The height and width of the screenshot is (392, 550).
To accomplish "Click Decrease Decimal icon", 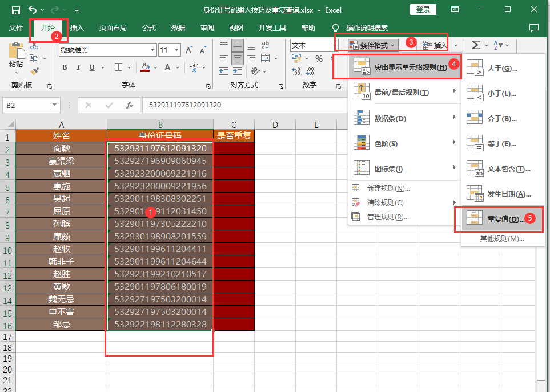I will pos(310,71).
